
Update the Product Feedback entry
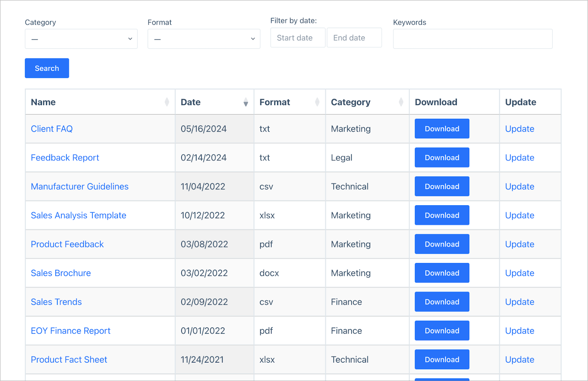(x=520, y=244)
